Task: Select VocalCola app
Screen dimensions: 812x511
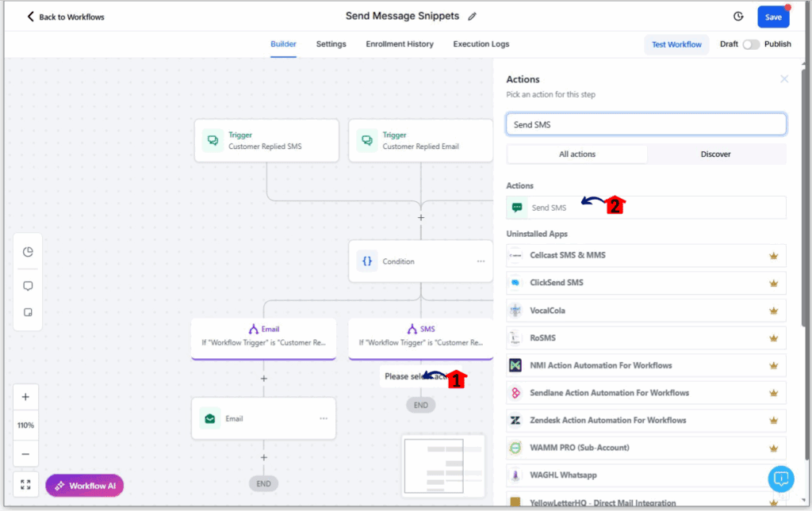Action: pos(645,311)
